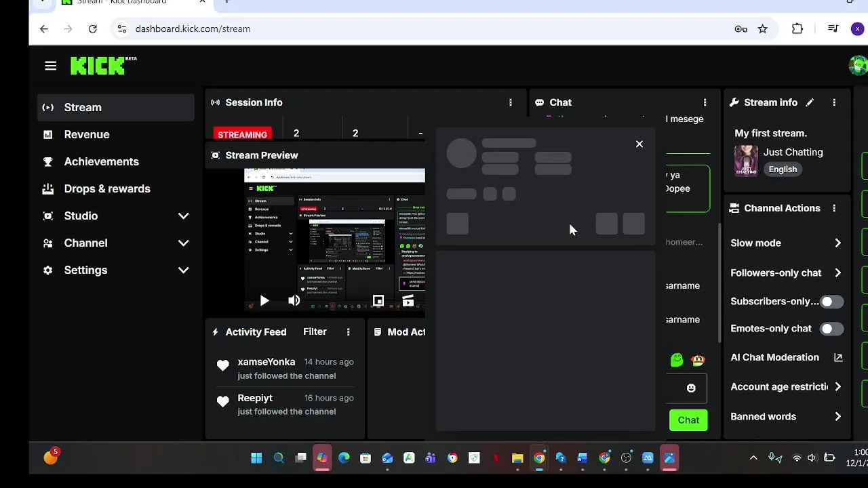
Task: Open the Stream page in the sidebar
Action: point(116,107)
